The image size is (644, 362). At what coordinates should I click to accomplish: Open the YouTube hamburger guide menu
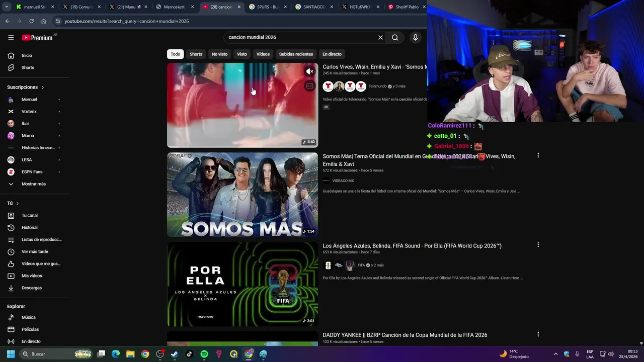coord(11,37)
